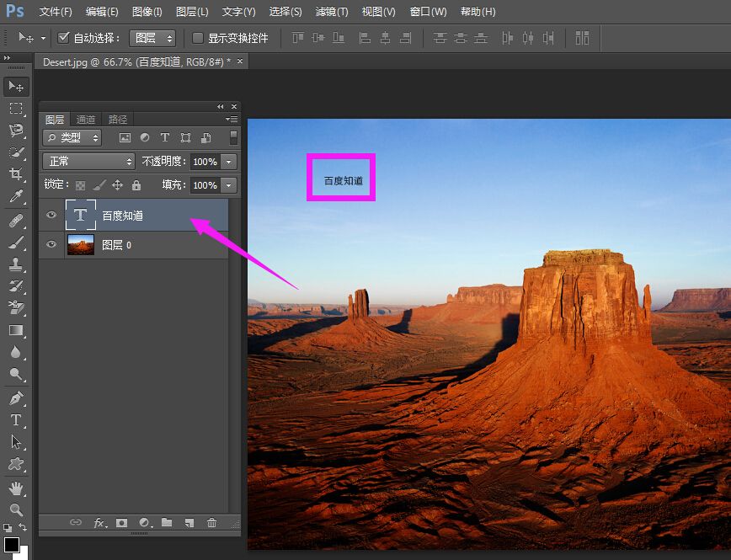Click the foreground color swatch
This screenshot has height=560, width=731.
point(11,544)
